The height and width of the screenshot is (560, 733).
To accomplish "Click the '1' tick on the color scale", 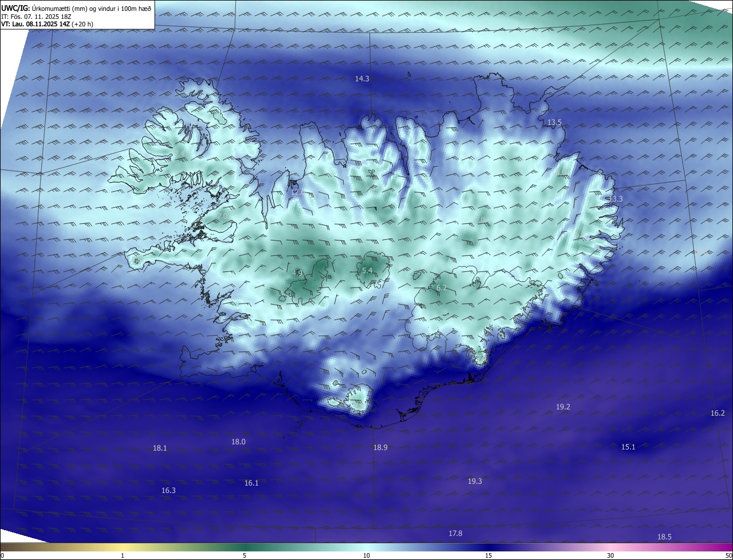I will point(123,555).
